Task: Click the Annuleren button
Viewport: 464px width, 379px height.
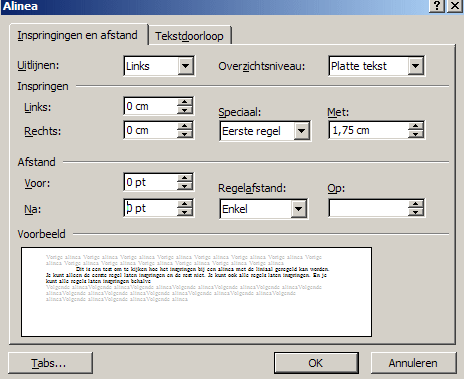Action: click(x=413, y=363)
